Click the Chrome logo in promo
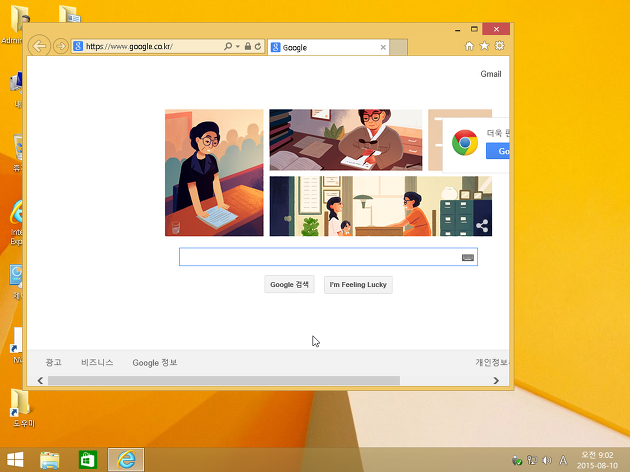630x472 pixels. [465, 143]
